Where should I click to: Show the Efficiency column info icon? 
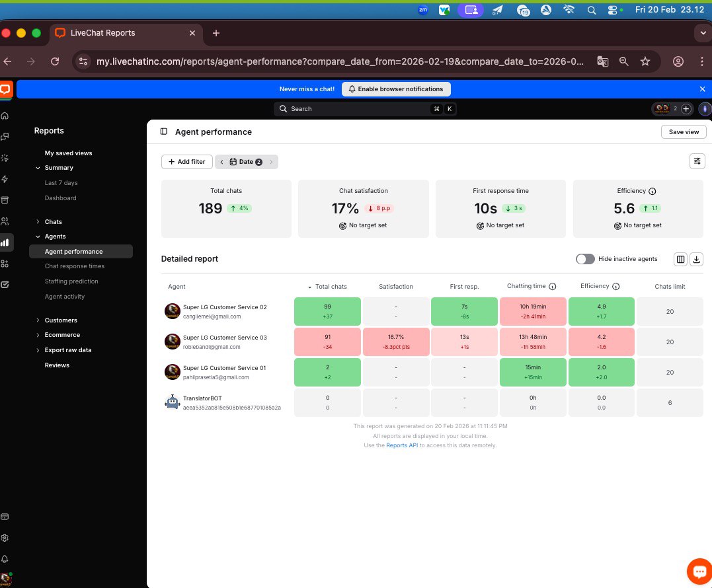[615, 286]
